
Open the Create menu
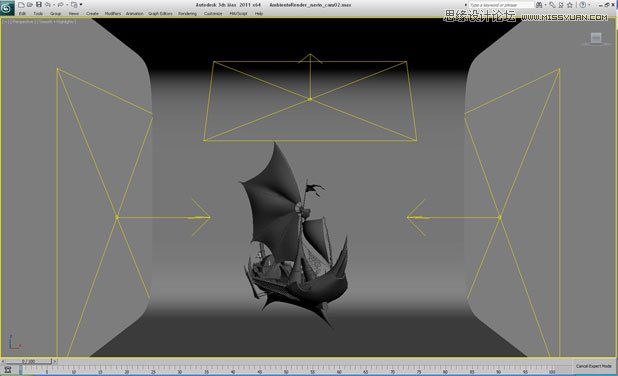tap(92, 13)
